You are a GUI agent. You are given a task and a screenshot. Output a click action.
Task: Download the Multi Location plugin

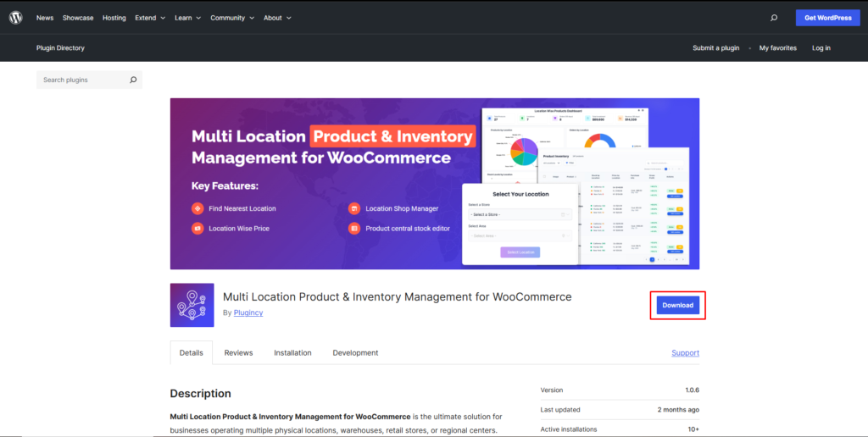tap(677, 305)
